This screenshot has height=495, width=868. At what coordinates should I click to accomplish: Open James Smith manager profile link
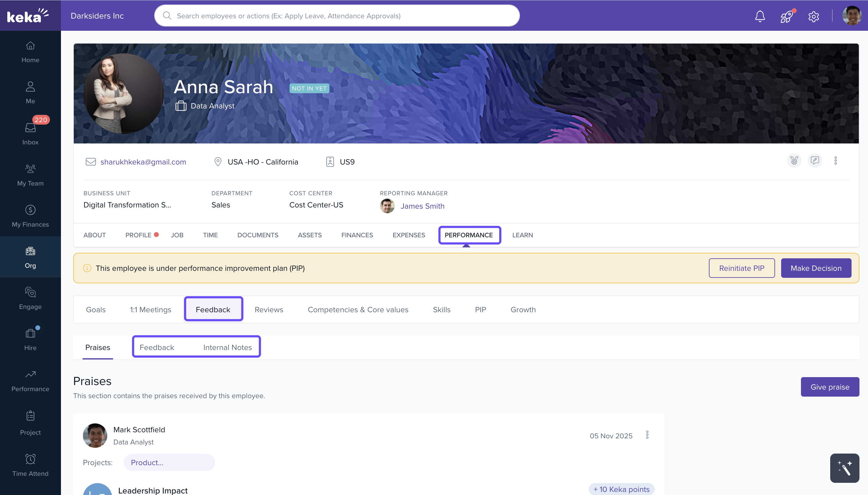[x=422, y=206]
